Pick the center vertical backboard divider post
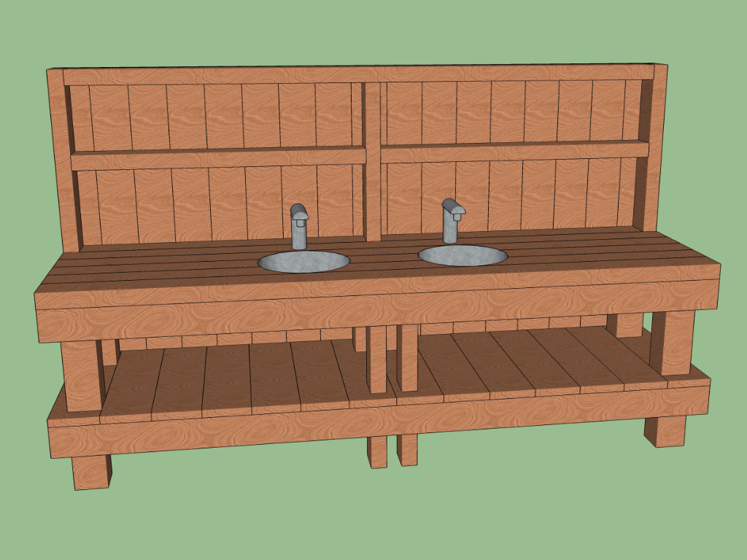 (373, 161)
